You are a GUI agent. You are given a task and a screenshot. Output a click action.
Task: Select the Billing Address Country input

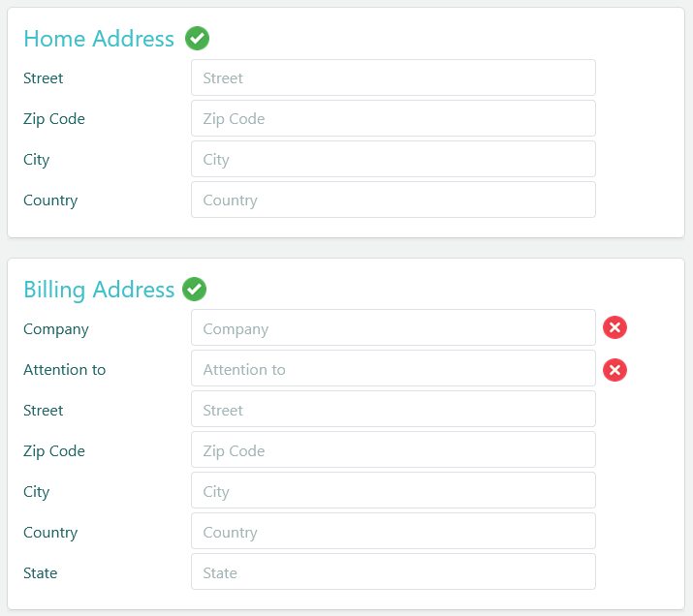(393, 532)
